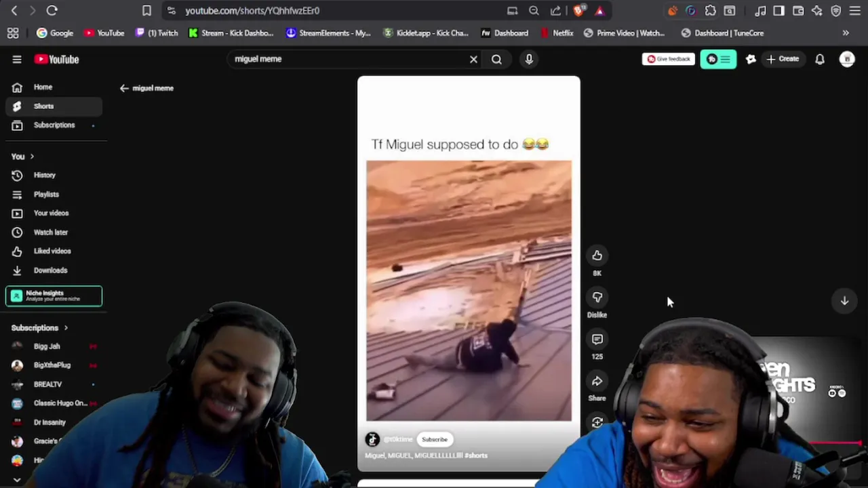Go back in browser history
The width and height of the screenshot is (868, 488).
tap(14, 10)
